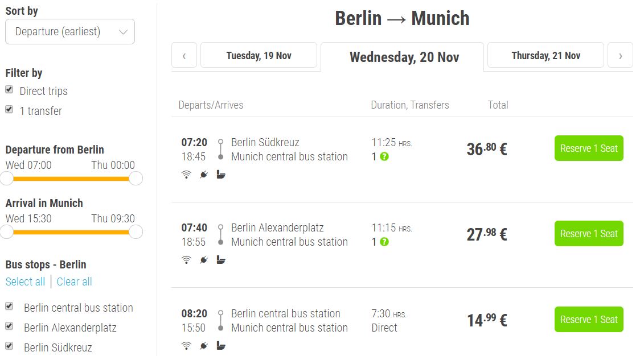Click the WiFi icon on the 07:20 trip
Viewport: 644px width, 356px height.
[x=186, y=175]
